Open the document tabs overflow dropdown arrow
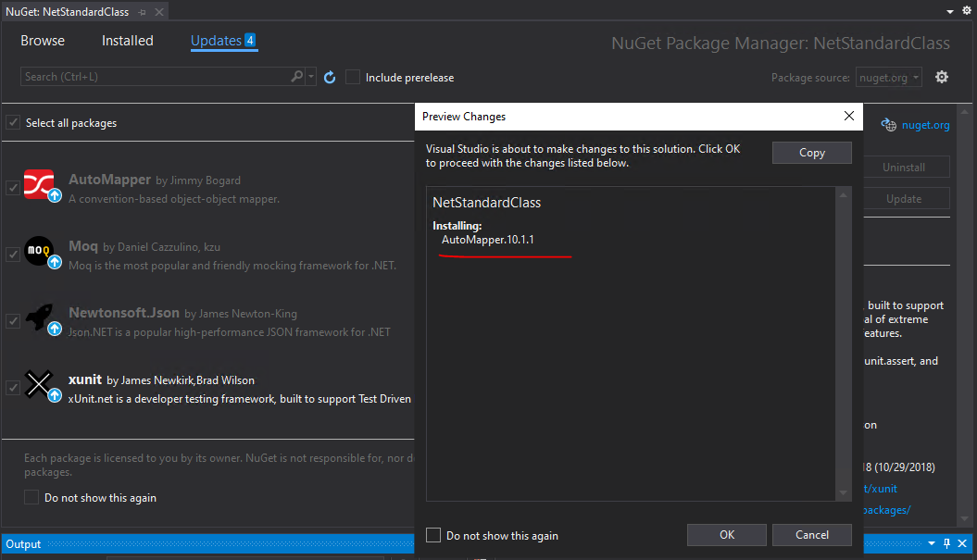The height and width of the screenshot is (560, 977). click(949, 12)
